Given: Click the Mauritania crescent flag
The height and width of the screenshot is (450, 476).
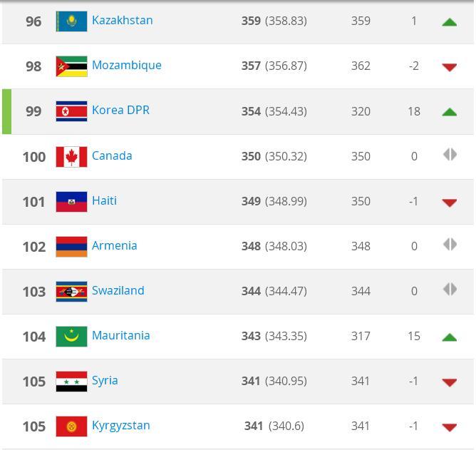Looking at the screenshot, I should coord(72,337).
